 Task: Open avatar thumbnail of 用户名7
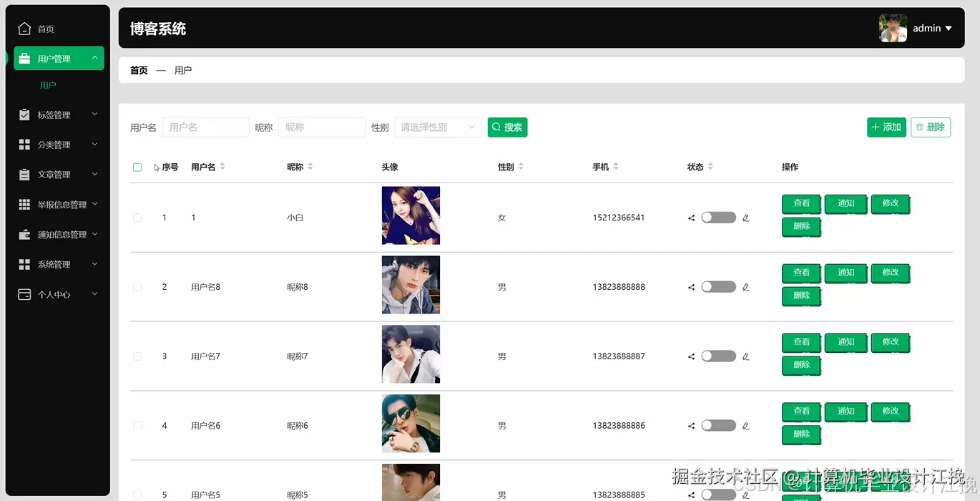click(x=411, y=354)
